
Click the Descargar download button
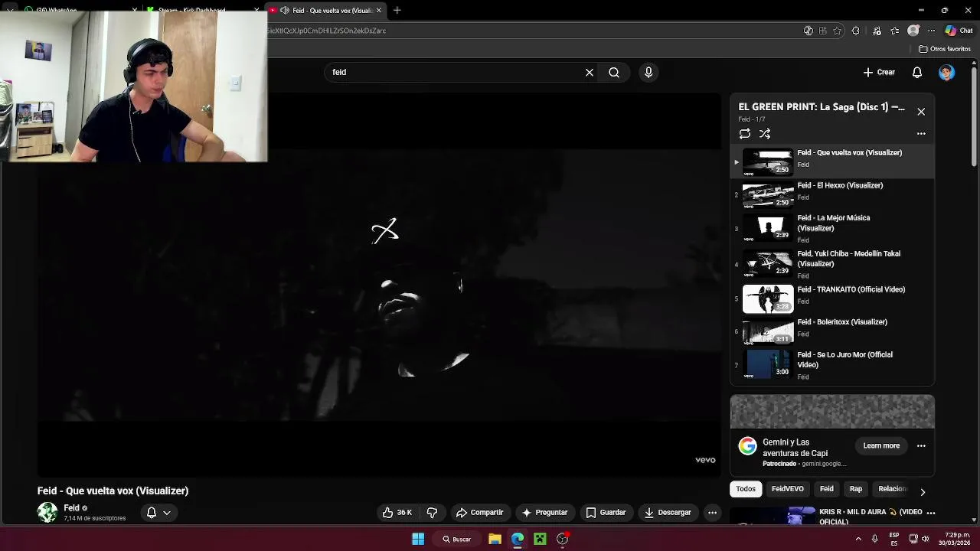[668, 513]
